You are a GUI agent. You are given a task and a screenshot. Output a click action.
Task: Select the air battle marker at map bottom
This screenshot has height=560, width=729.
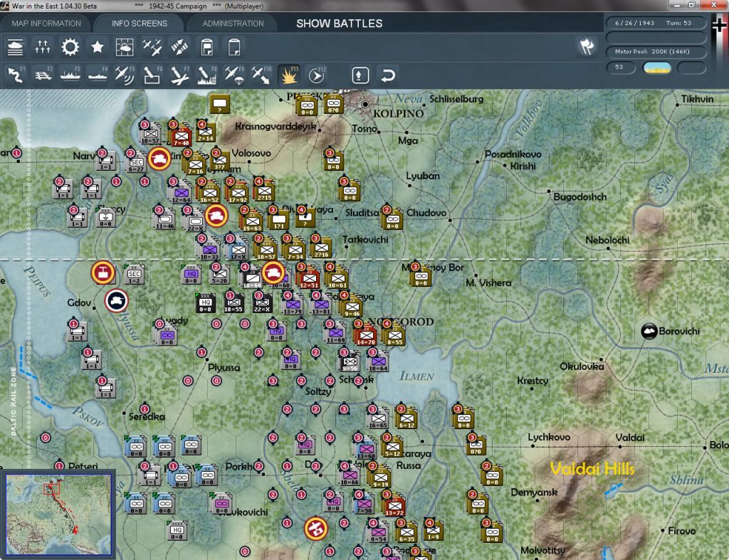pos(315,529)
